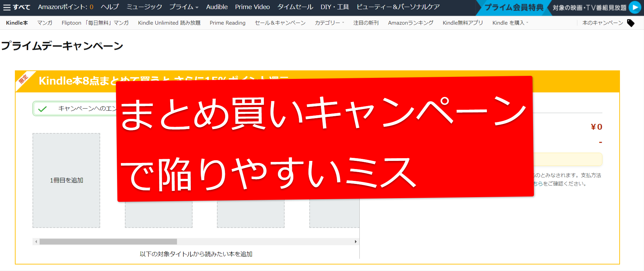Select the マンガ tab
The image size is (644, 271).
pyautogui.click(x=45, y=23)
